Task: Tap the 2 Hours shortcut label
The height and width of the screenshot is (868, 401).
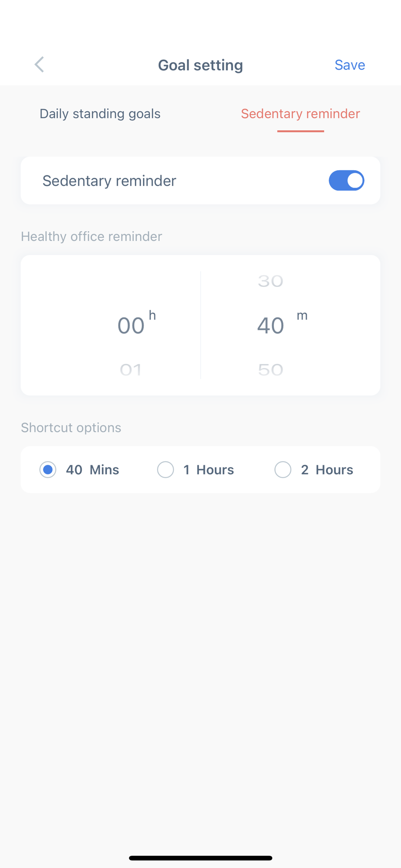Action: (x=327, y=470)
